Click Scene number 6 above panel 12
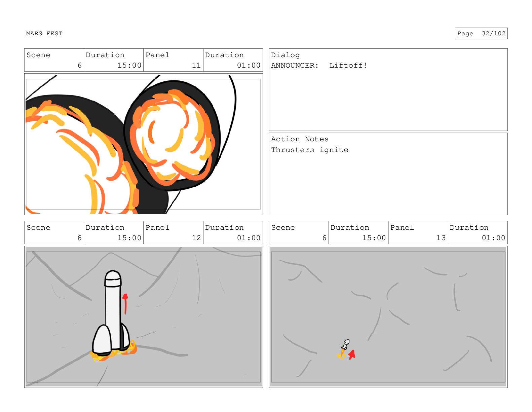This screenshot has height=412, width=532. (x=80, y=238)
